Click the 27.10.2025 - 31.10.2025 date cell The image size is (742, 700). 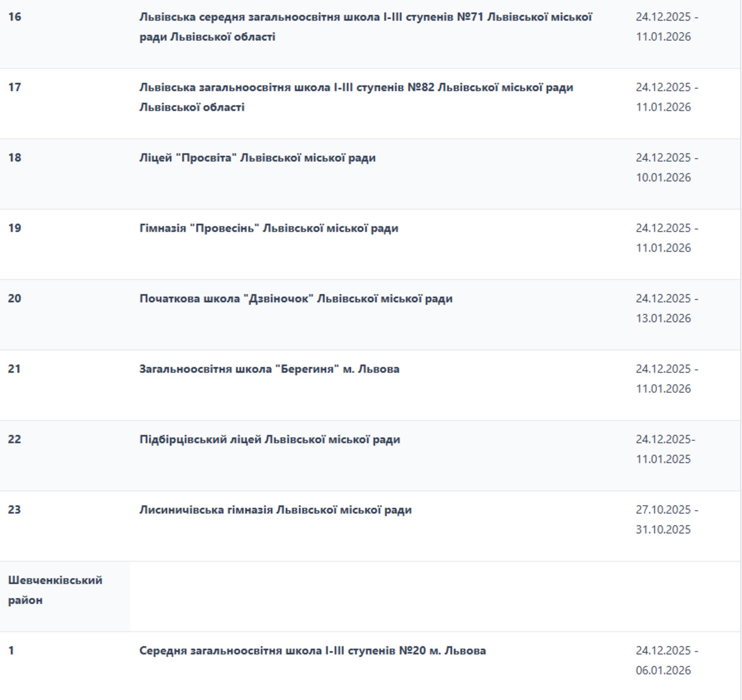[667, 519]
